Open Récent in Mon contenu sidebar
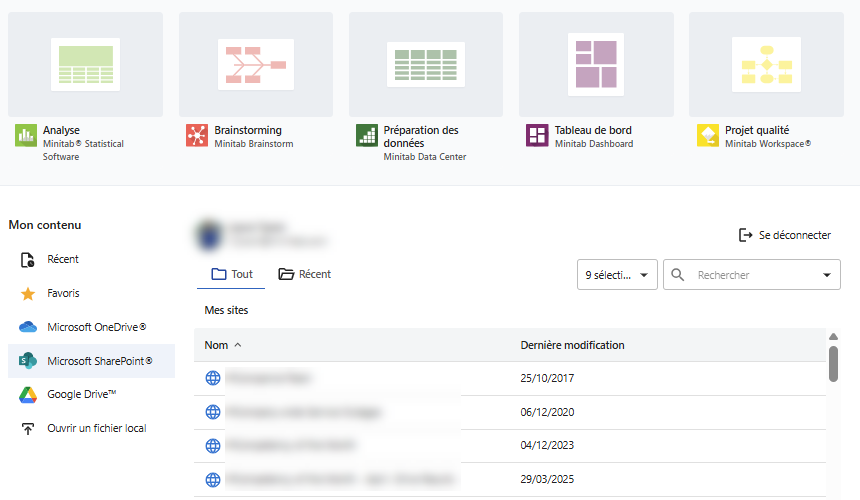This screenshot has width=860, height=500. coord(92,259)
